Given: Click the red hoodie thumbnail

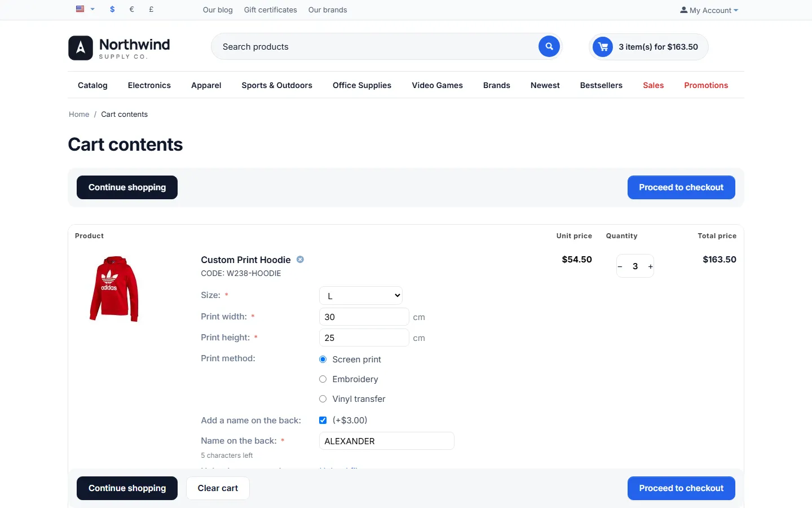Looking at the screenshot, I should pyautogui.click(x=114, y=289).
